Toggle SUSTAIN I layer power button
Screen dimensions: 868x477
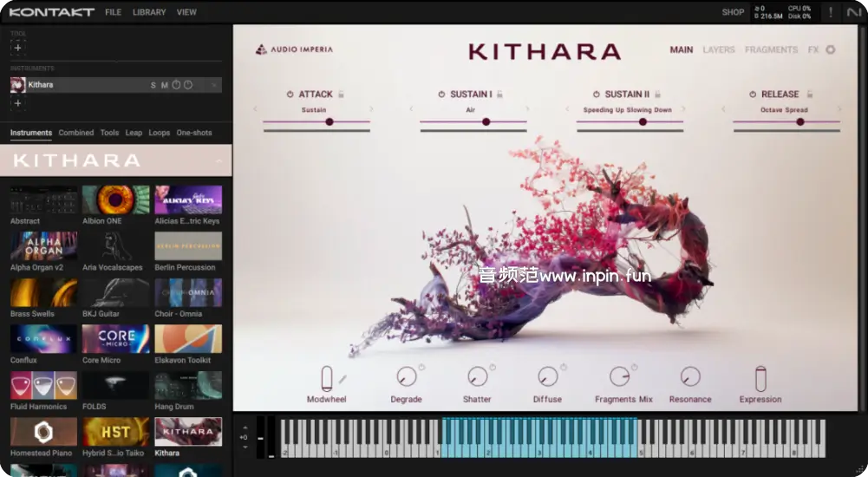point(441,95)
